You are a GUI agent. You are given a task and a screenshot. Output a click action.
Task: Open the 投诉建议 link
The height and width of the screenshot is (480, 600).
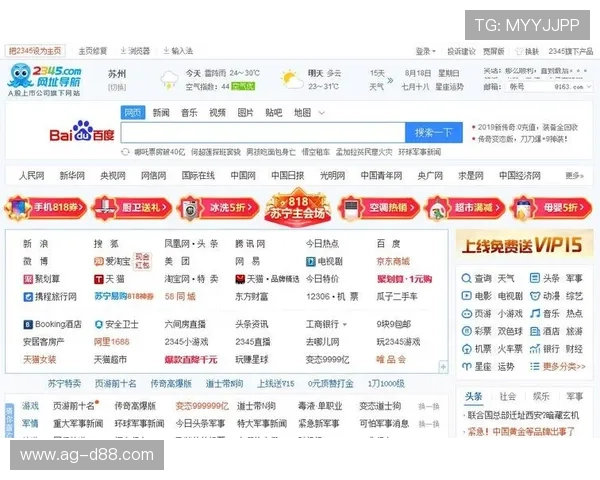point(461,51)
